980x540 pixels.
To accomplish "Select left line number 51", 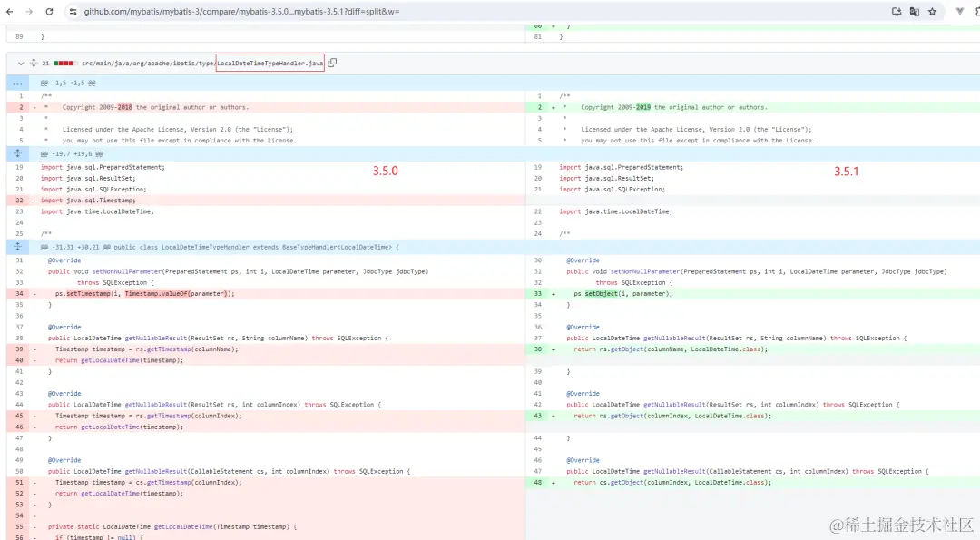I will click(19, 483).
